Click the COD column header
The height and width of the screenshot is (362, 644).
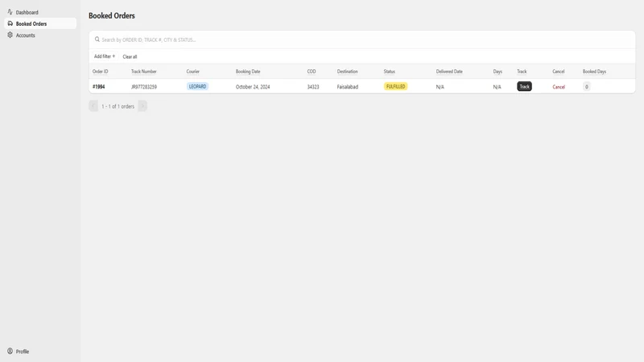point(312,72)
